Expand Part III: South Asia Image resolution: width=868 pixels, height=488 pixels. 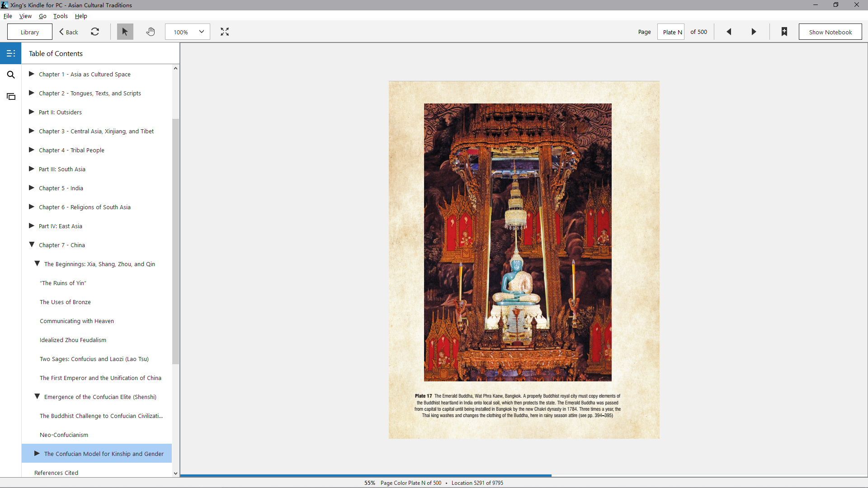[32, 169]
